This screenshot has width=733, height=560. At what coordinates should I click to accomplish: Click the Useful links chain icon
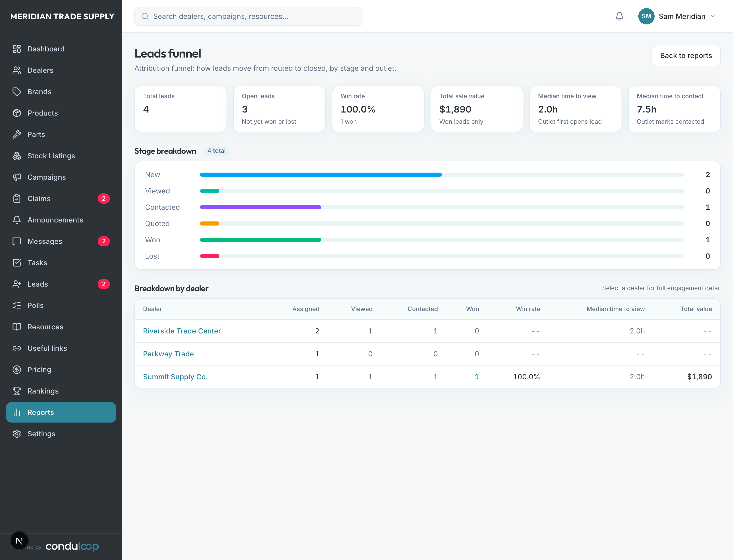[17, 348]
